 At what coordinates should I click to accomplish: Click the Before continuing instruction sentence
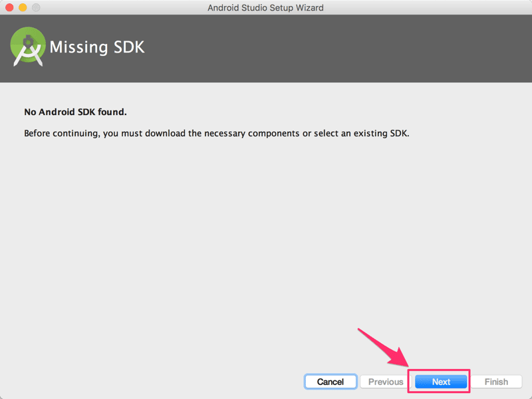pos(217,134)
